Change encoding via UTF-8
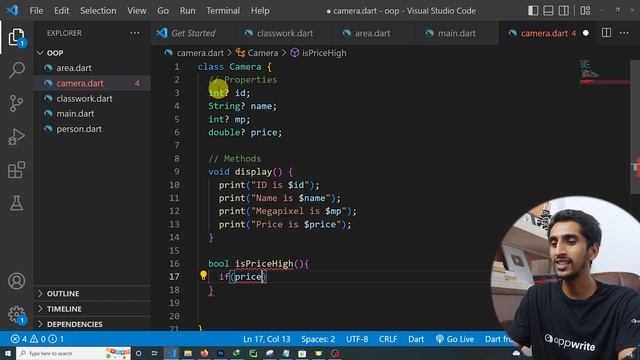This screenshot has height=360, width=640. [357, 339]
